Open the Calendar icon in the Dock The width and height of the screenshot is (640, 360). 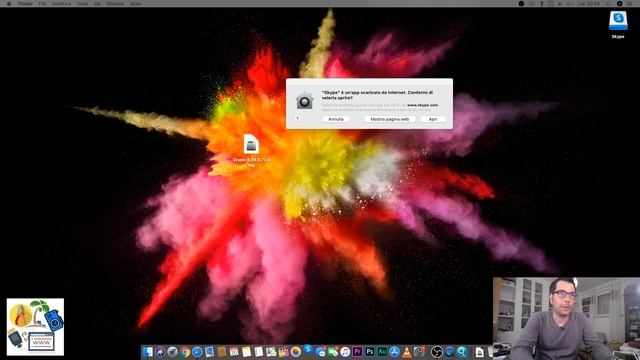(233, 352)
